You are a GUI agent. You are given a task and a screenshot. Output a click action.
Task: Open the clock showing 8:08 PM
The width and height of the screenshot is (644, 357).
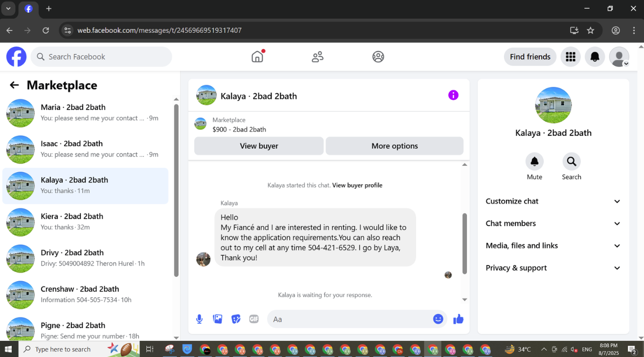tap(608, 349)
